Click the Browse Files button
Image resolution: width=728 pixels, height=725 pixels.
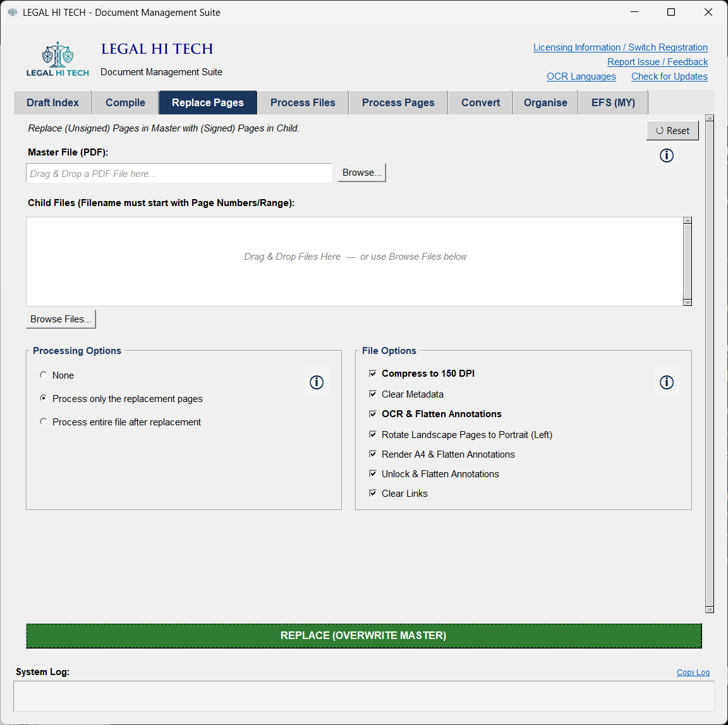tap(61, 320)
